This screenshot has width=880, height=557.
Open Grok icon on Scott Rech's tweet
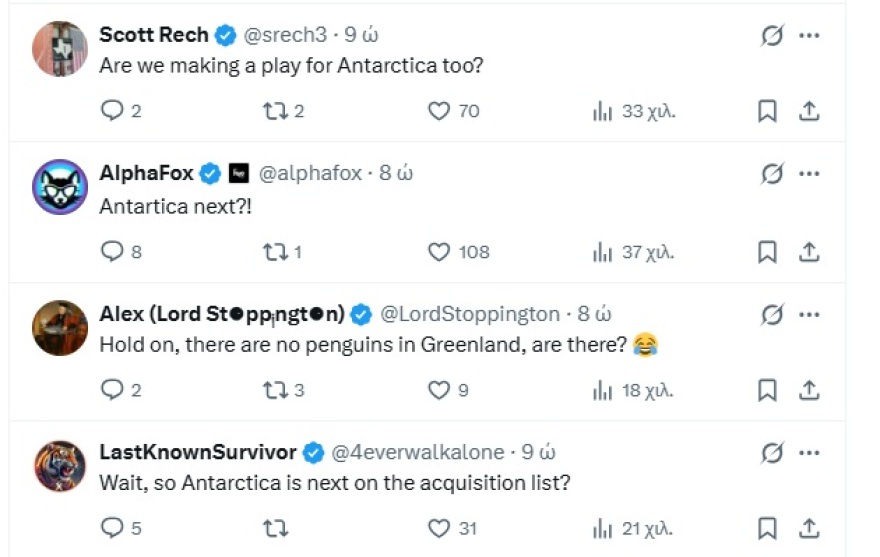click(x=772, y=35)
